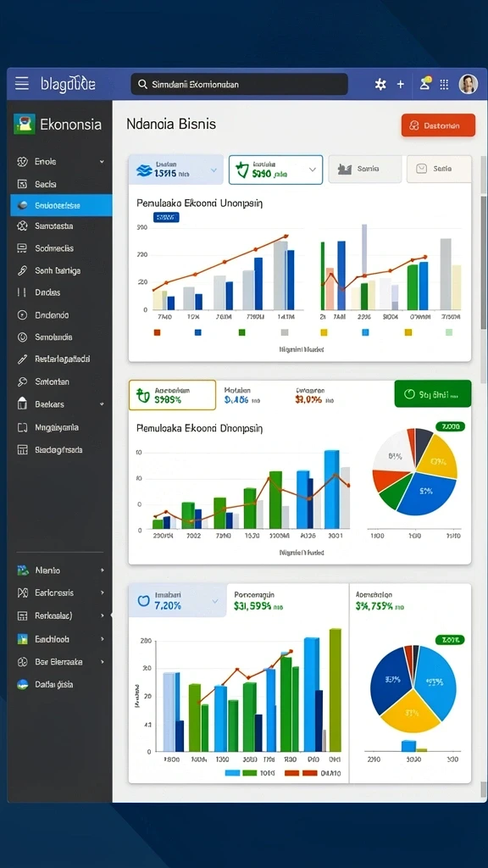Screen dimensions: 488x868
Task: Click the settings gear icon in header
Action: pyautogui.click(x=380, y=84)
